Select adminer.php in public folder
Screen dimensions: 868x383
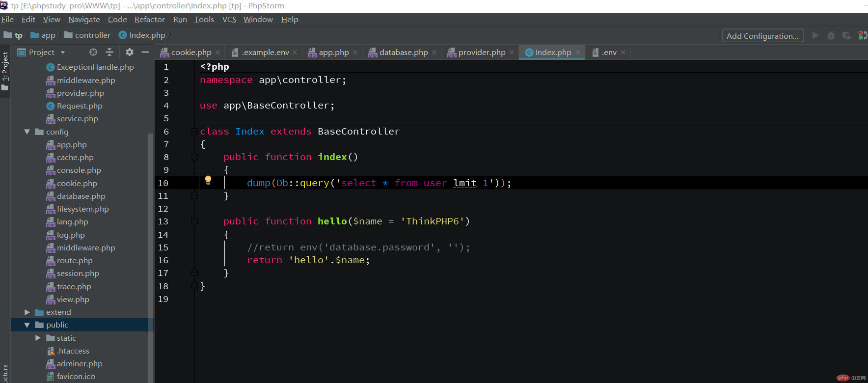80,364
